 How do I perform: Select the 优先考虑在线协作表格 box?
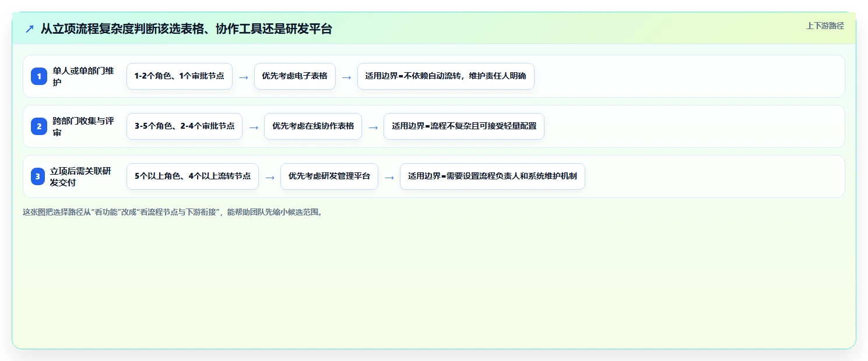pos(313,126)
